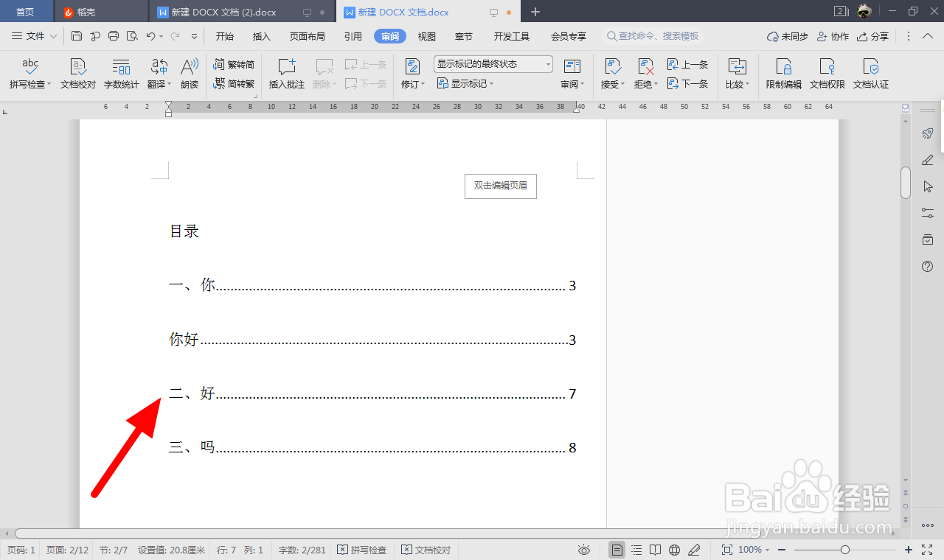Open zoom percentage 100% dropdown

[753, 550]
